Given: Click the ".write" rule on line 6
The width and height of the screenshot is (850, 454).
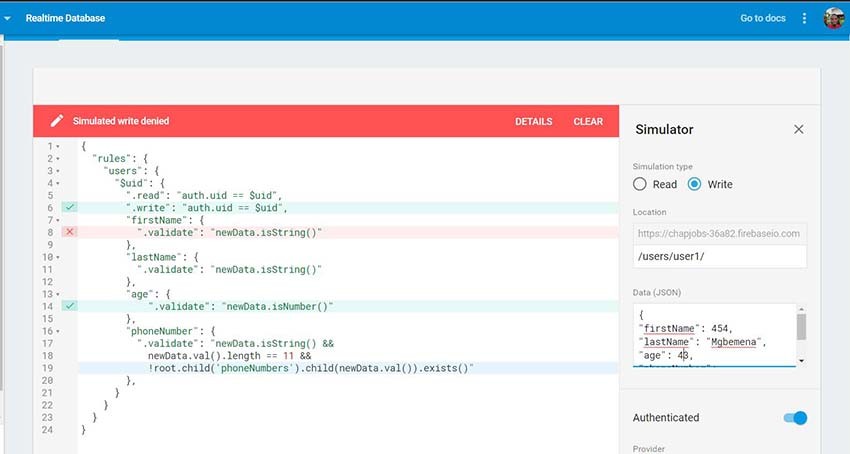Looking at the screenshot, I should (x=207, y=208).
